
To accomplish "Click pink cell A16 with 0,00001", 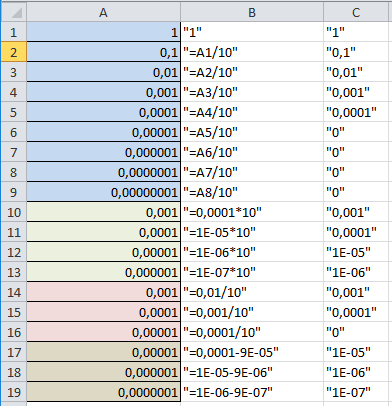I will (x=103, y=332).
